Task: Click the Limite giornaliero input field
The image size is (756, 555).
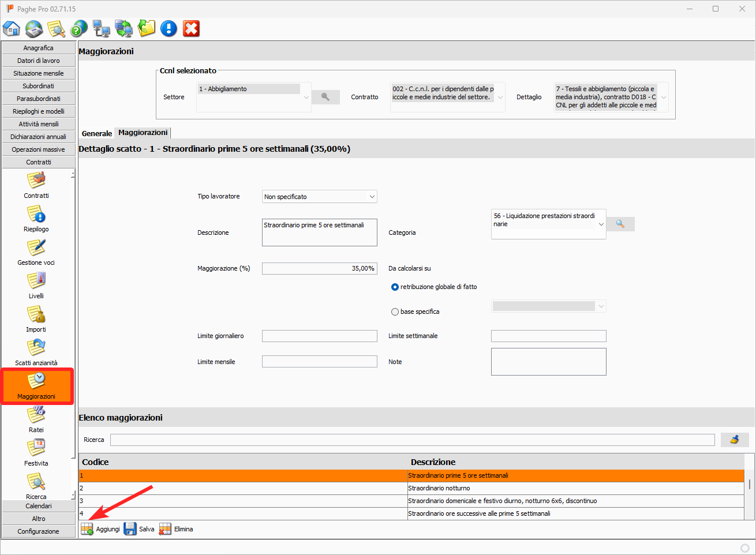Action: click(319, 336)
